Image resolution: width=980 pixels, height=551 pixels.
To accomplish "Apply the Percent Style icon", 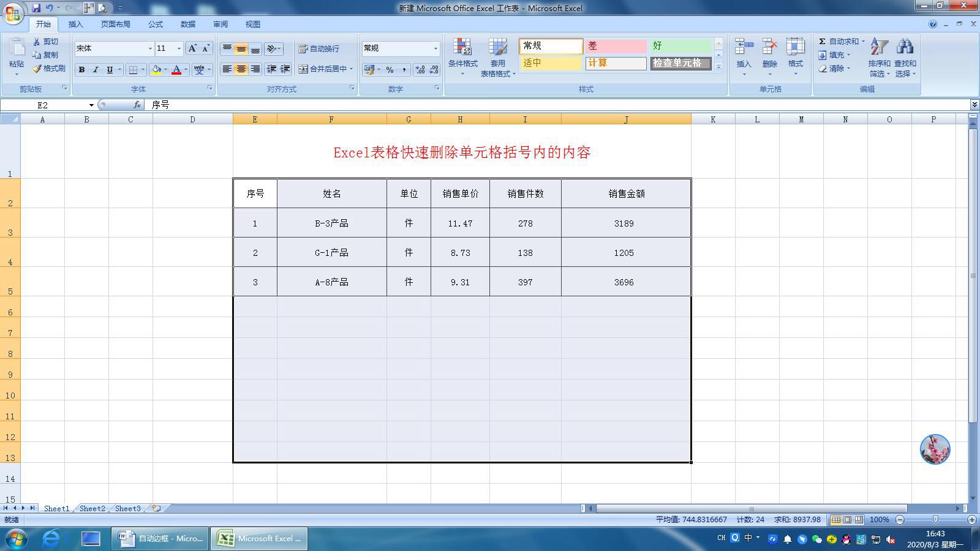I will (x=390, y=70).
